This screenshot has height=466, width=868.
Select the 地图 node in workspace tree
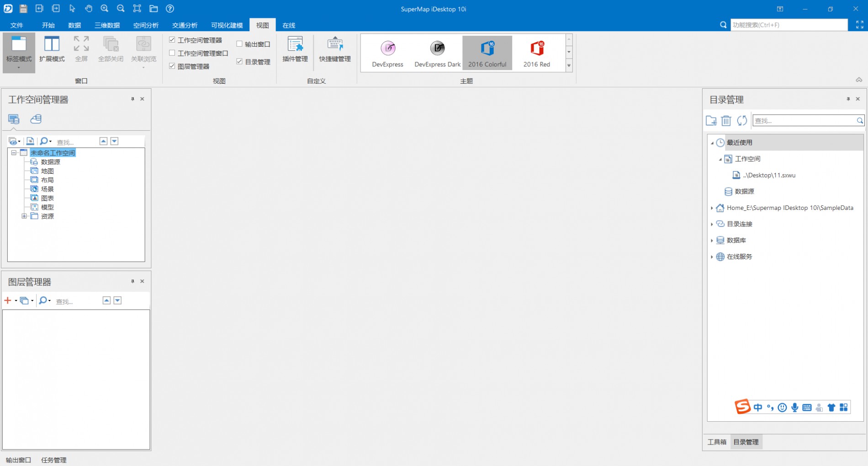48,171
